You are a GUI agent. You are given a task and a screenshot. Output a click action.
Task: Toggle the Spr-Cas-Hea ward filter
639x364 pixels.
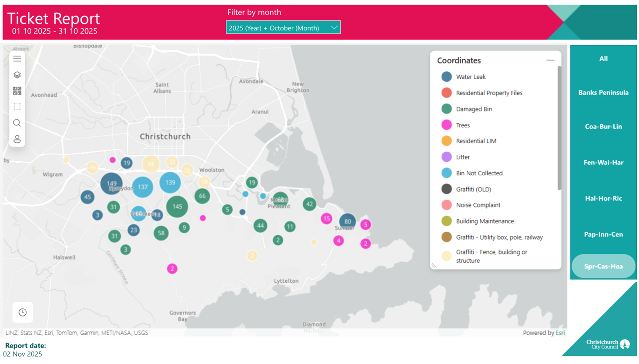pyautogui.click(x=603, y=266)
